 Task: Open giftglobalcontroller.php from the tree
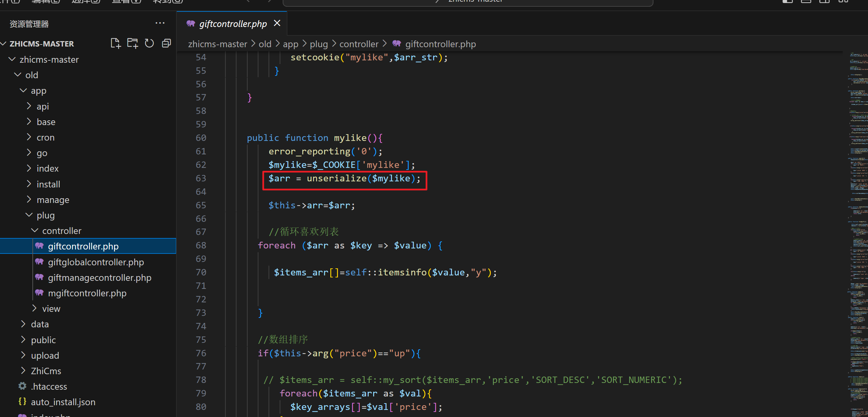96,262
